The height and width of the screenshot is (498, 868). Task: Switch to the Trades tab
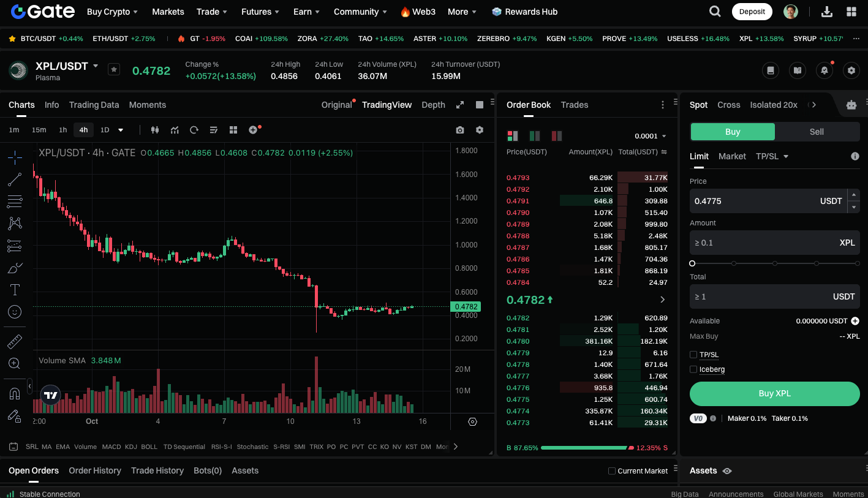point(574,105)
